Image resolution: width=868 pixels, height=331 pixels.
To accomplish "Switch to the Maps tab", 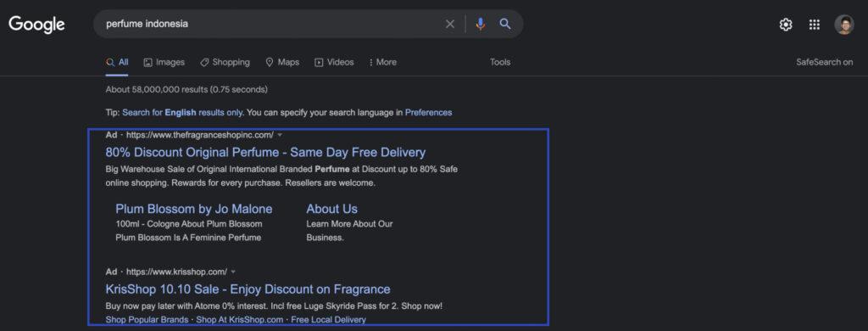I will (282, 63).
